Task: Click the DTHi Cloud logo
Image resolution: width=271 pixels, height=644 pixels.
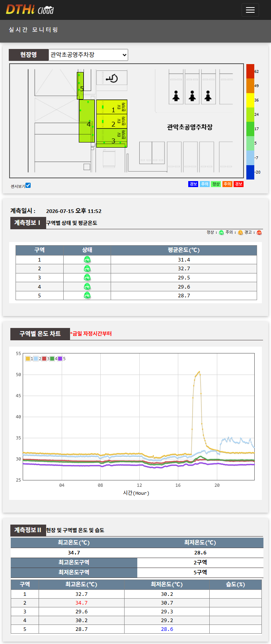Action: pyautogui.click(x=30, y=10)
